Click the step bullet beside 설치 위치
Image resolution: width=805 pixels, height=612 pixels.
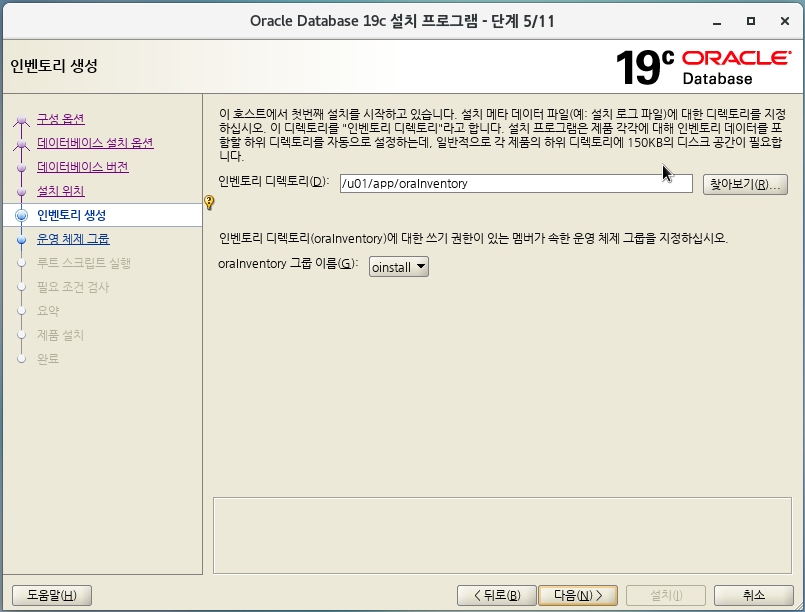pos(21,192)
